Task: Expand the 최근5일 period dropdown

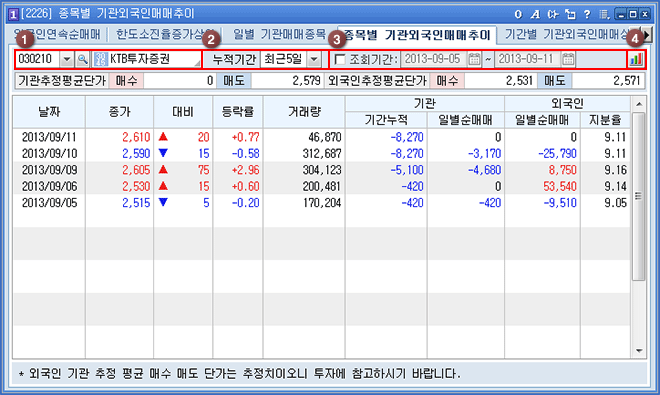Action: (314, 59)
